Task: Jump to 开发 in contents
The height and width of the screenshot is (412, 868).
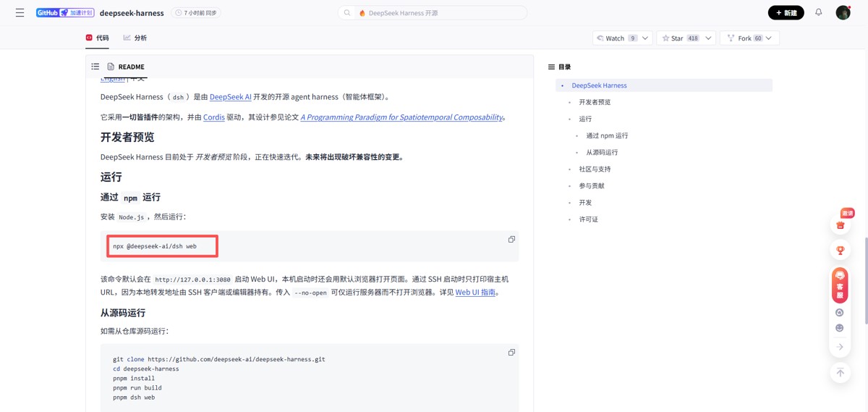Action: (585, 202)
